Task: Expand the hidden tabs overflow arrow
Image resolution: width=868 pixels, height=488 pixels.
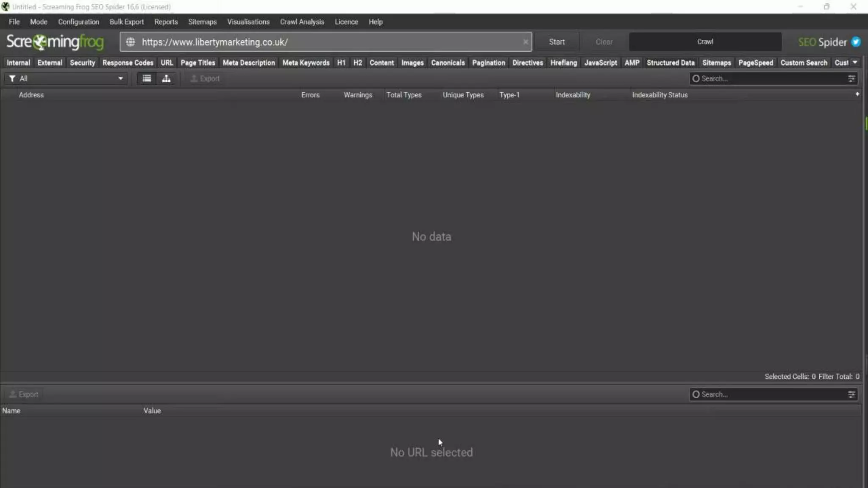Action: pyautogui.click(x=855, y=62)
